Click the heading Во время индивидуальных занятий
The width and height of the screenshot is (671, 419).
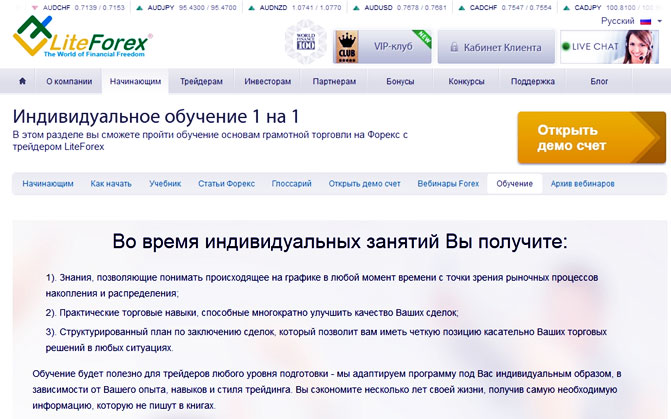(x=340, y=241)
